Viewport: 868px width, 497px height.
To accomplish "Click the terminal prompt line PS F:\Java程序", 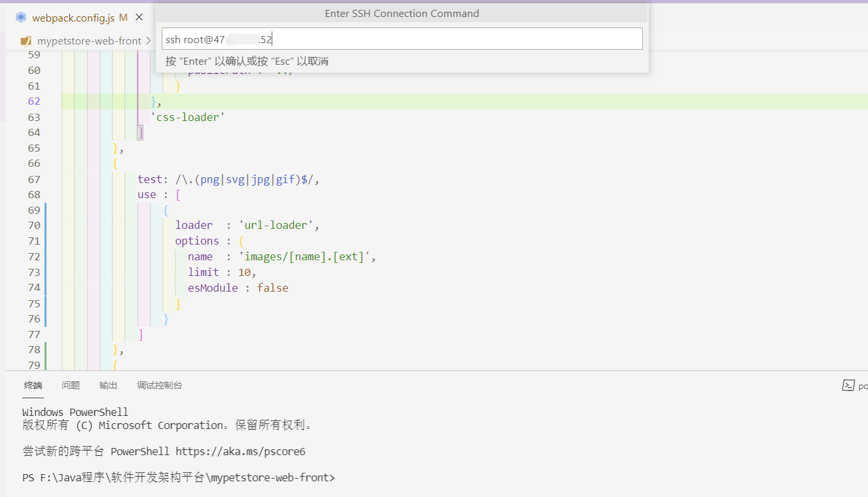I will click(179, 477).
